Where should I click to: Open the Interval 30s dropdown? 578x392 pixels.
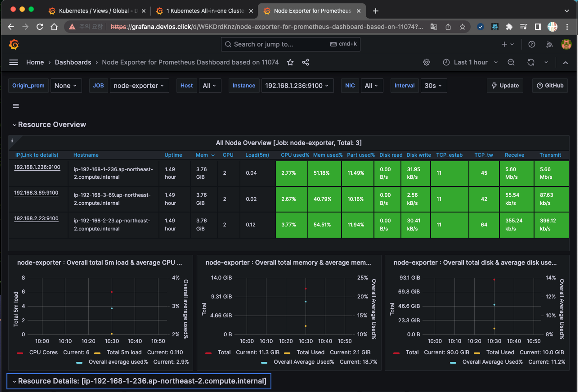pos(433,86)
